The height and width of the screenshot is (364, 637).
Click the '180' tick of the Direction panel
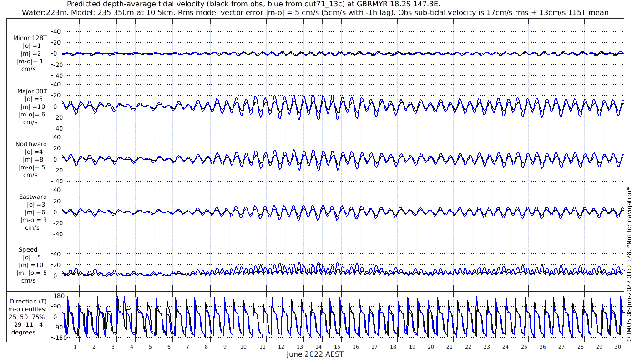(x=58, y=296)
